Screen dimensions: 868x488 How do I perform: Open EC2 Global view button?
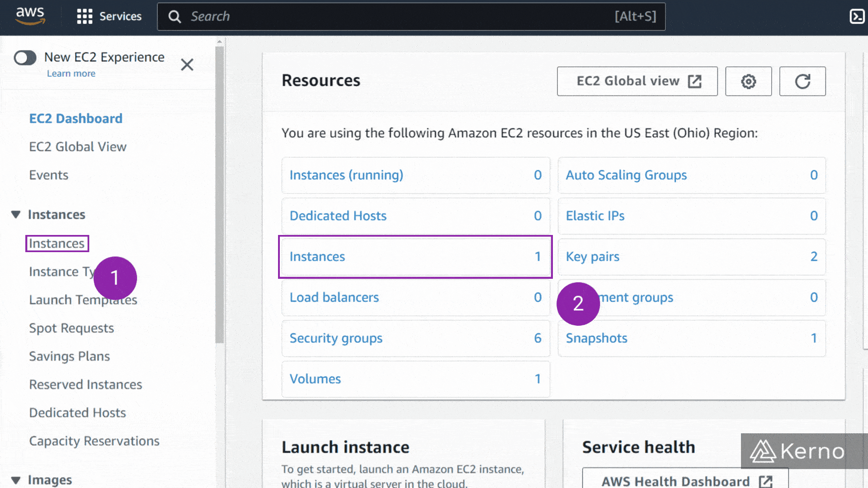[637, 81]
